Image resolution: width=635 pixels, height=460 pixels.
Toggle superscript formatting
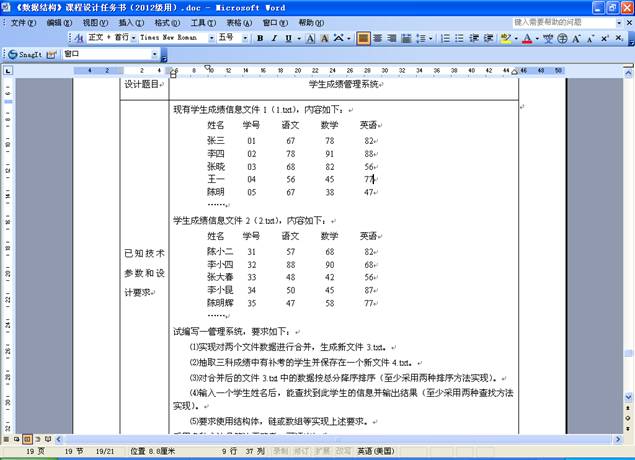(605, 38)
